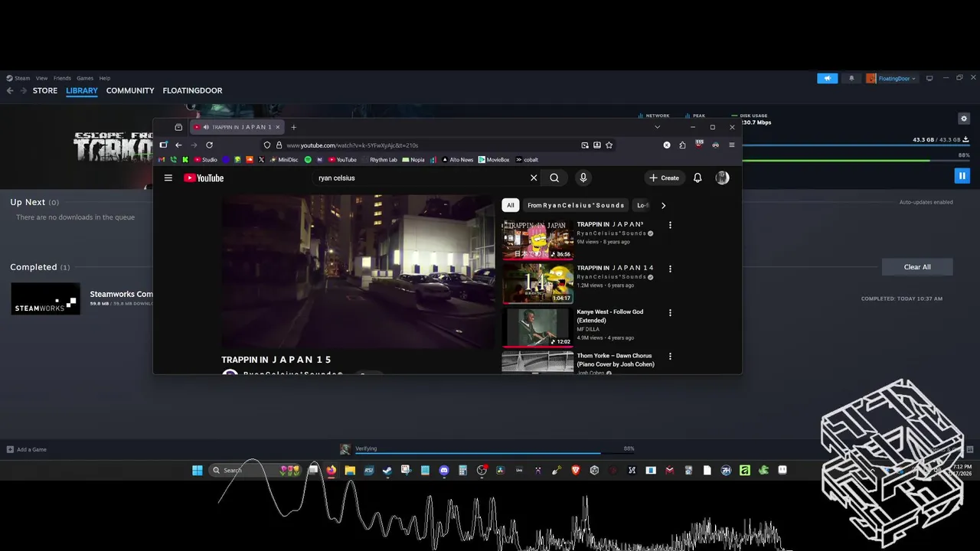Open Steam's Help menu
980x551 pixels.
coord(105,78)
